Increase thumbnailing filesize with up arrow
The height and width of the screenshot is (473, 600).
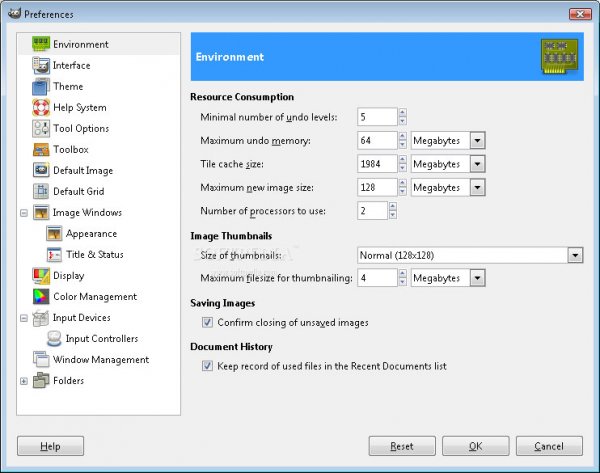pyautogui.click(x=402, y=274)
